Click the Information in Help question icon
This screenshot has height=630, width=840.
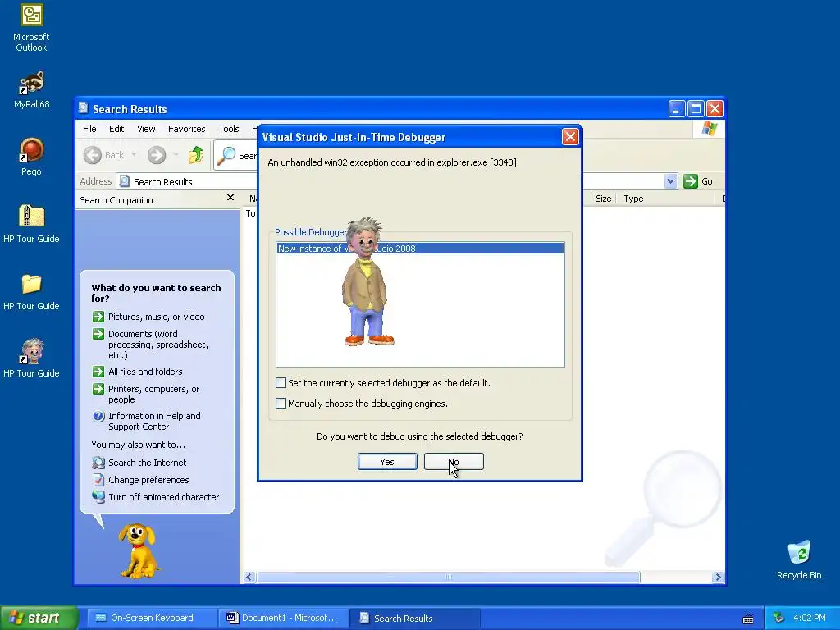tap(98, 416)
